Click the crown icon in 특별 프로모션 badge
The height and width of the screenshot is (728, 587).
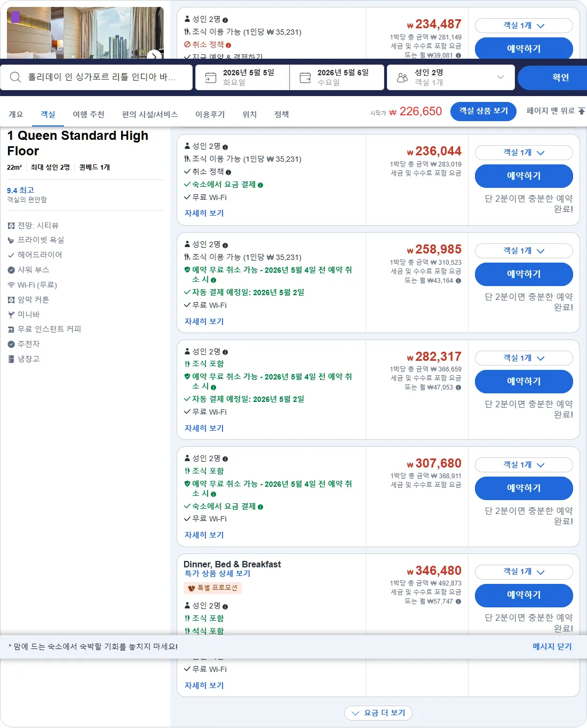tap(192, 588)
